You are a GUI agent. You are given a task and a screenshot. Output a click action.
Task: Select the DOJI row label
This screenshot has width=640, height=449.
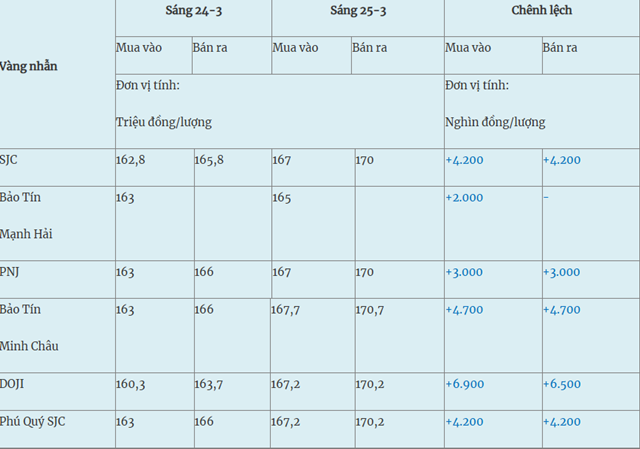point(14,384)
